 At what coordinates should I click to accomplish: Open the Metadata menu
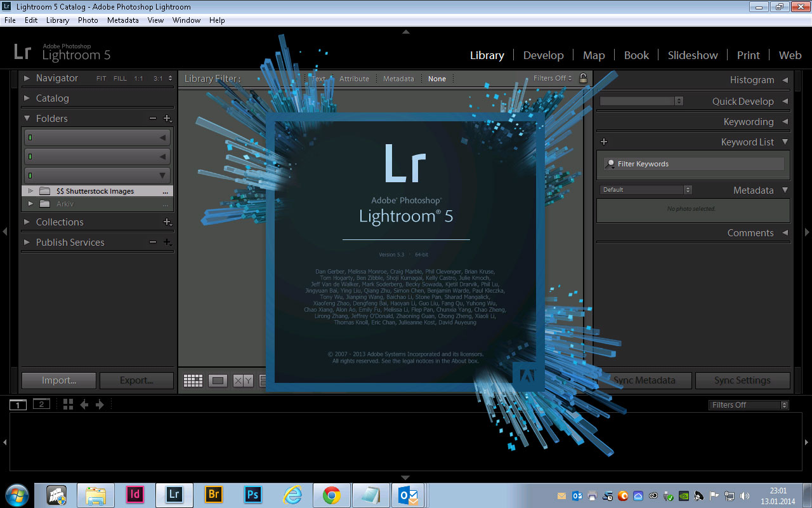click(122, 20)
